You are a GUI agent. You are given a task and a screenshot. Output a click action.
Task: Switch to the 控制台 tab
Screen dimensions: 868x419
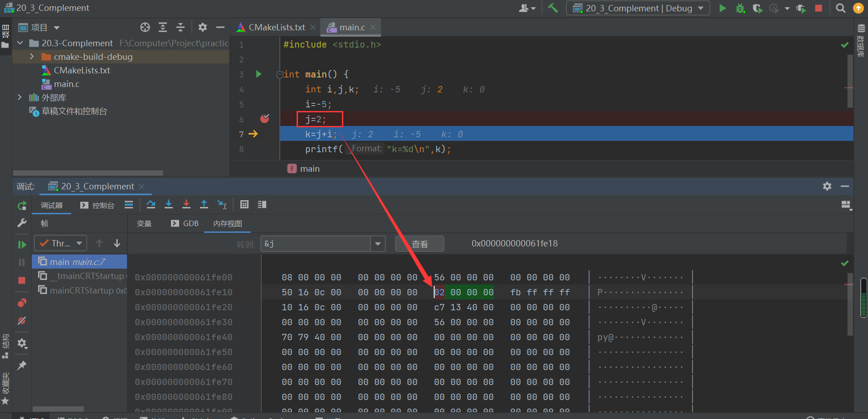tap(98, 205)
